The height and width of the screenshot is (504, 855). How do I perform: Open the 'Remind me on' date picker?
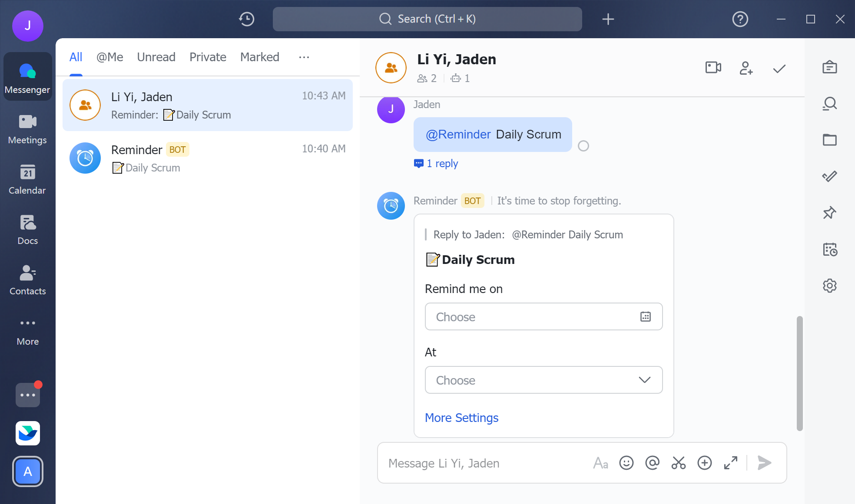(646, 316)
